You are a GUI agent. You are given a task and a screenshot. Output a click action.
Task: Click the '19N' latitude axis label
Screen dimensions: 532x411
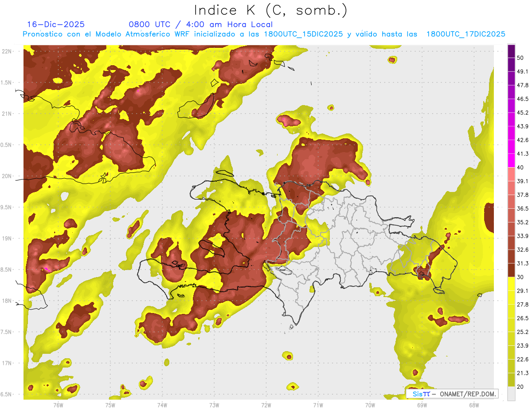click(7, 239)
